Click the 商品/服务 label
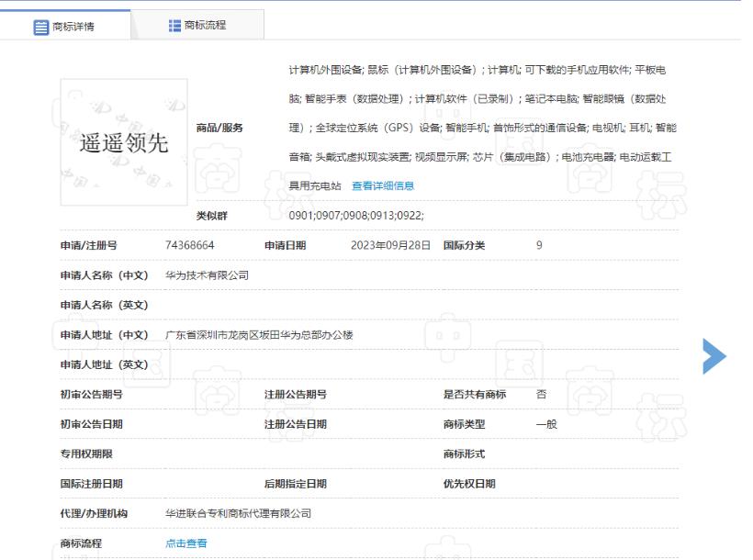753x560 pixels. [x=219, y=128]
